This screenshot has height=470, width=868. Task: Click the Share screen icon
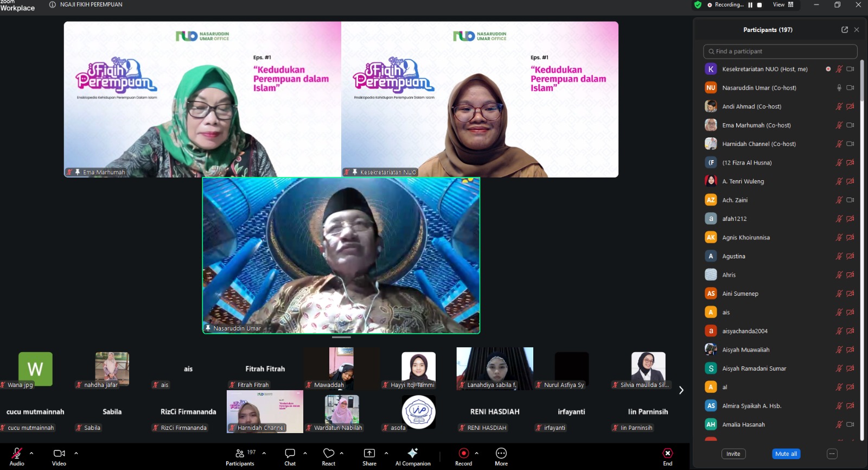(369, 454)
